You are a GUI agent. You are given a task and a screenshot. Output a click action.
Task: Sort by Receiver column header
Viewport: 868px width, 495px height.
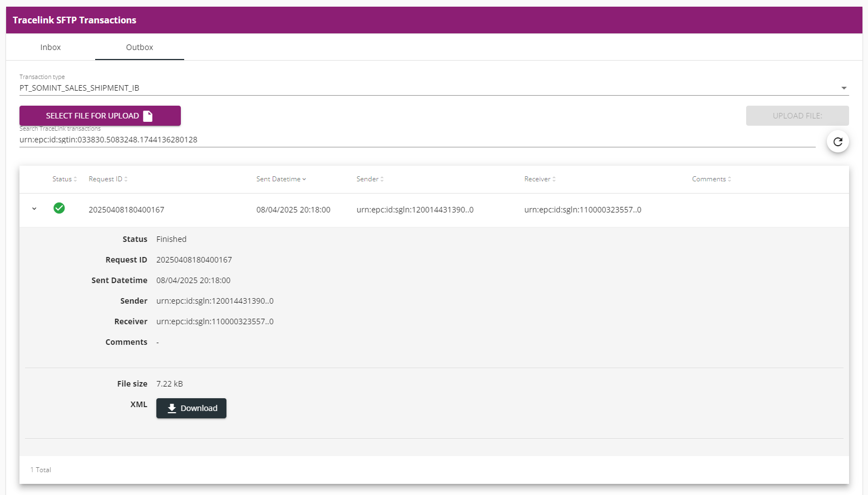(540, 179)
